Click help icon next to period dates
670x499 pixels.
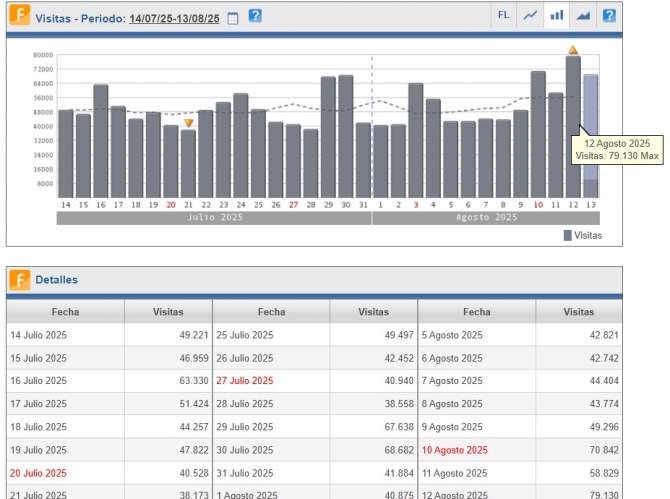click(255, 17)
